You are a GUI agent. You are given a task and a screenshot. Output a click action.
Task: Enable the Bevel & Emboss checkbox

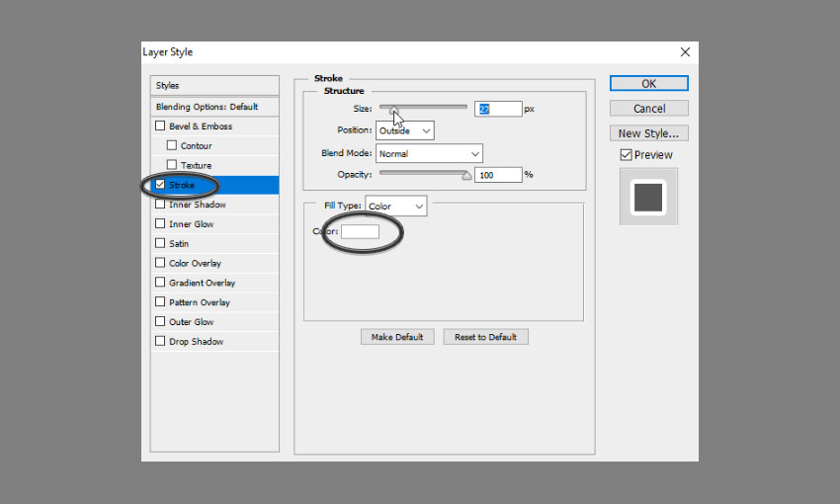point(160,126)
